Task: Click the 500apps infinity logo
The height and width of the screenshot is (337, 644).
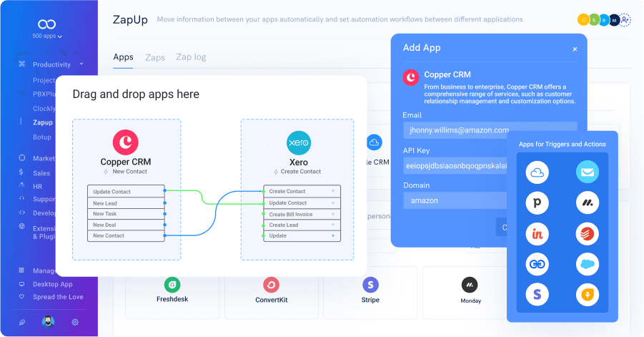Action: pos(47,24)
